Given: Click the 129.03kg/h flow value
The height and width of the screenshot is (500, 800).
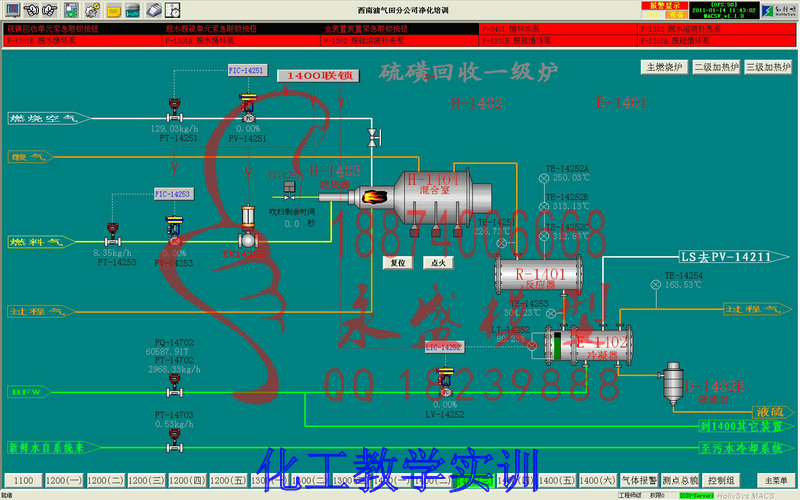Looking at the screenshot, I should click(174, 129).
